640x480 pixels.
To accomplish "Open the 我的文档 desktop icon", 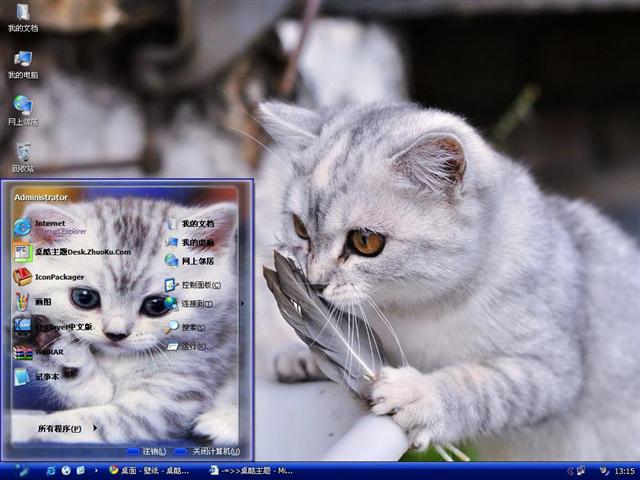I will 23,18.
